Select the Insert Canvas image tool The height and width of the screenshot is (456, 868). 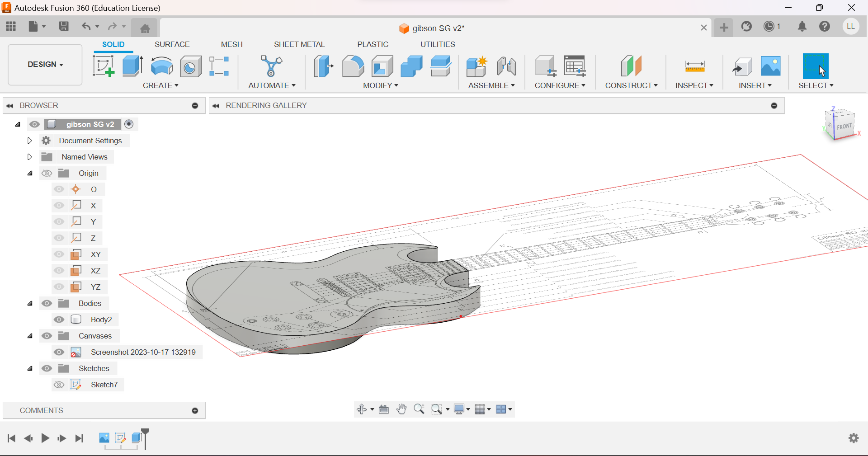pos(771,66)
